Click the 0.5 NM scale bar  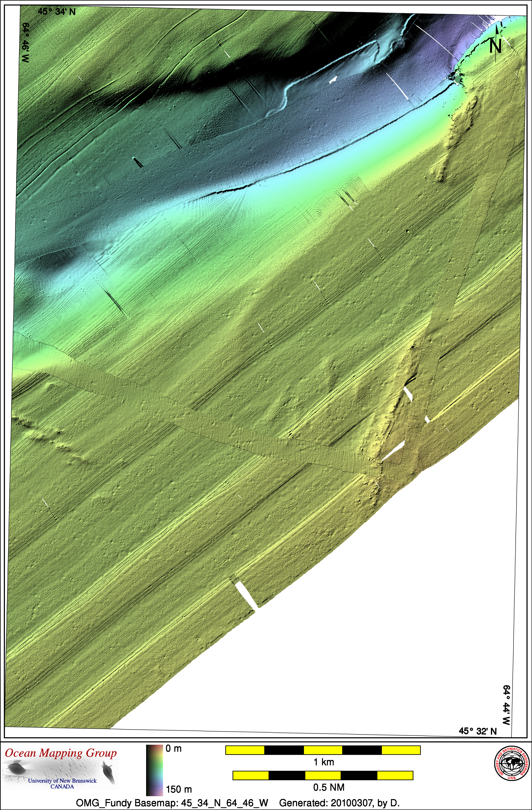[x=323, y=775]
